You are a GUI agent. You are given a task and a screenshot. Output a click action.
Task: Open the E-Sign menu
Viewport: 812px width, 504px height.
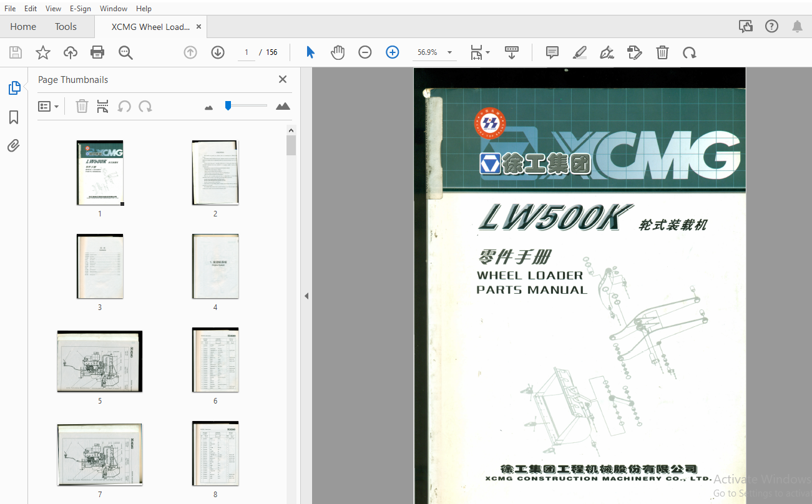point(80,9)
